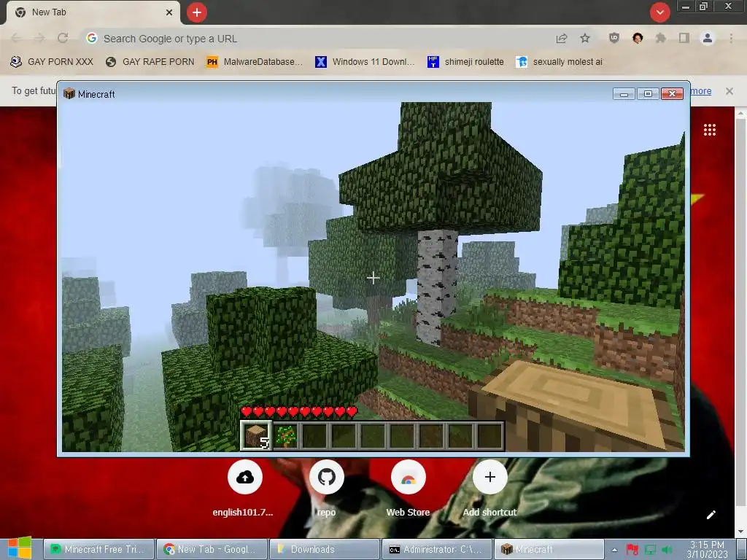Click the browser reload button
Viewport: 747px width, 560px height.
63,38
